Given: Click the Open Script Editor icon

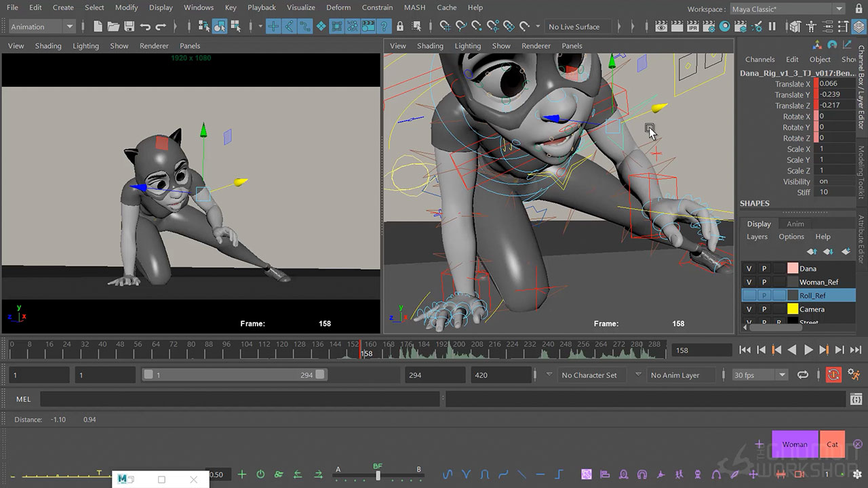Looking at the screenshot, I should coord(855,399).
